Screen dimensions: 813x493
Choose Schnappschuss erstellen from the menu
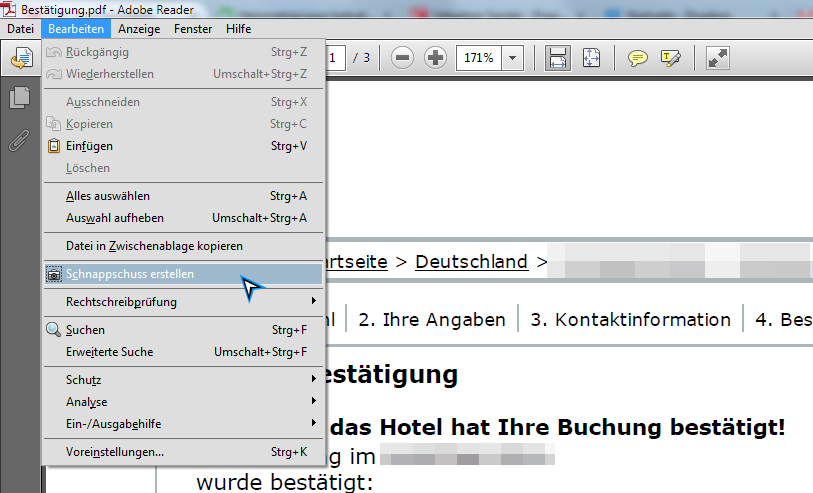coord(130,273)
